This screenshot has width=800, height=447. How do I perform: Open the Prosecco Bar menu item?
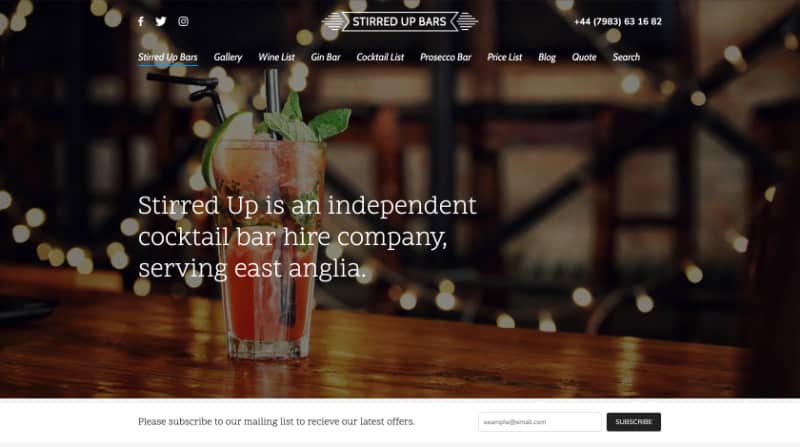click(445, 57)
